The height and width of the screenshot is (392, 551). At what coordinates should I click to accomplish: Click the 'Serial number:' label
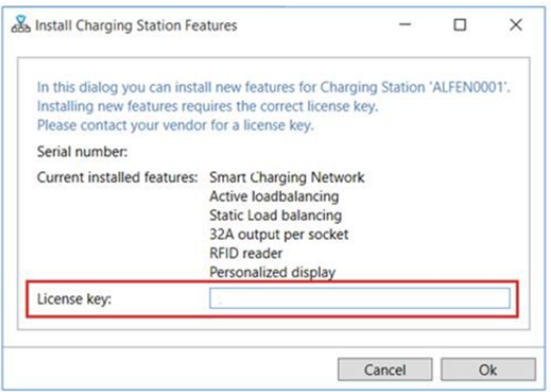(82, 152)
